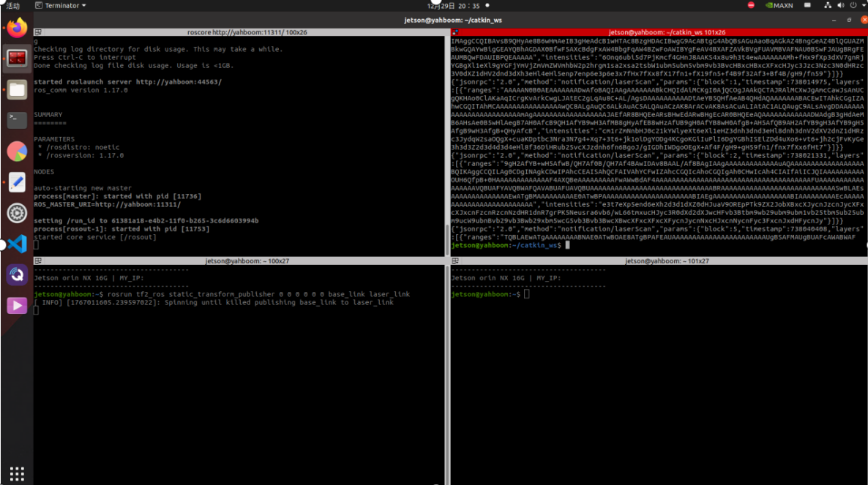Launch the Terminal app from the dock
The width and height of the screenshot is (868, 485).
tap(17, 120)
